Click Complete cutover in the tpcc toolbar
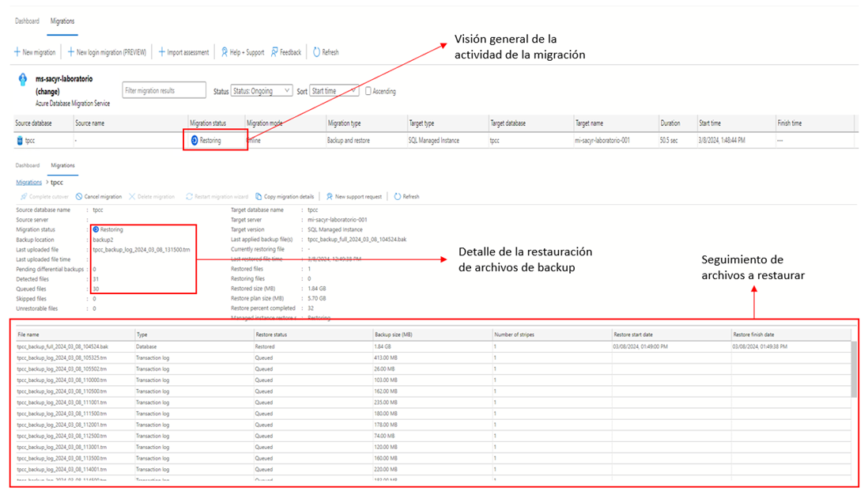The image size is (868, 499). click(44, 197)
